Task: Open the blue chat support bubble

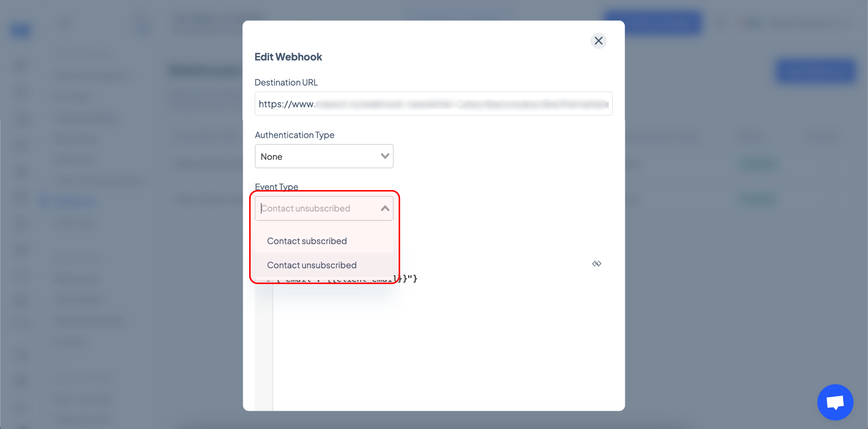Action: coord(835,402)
